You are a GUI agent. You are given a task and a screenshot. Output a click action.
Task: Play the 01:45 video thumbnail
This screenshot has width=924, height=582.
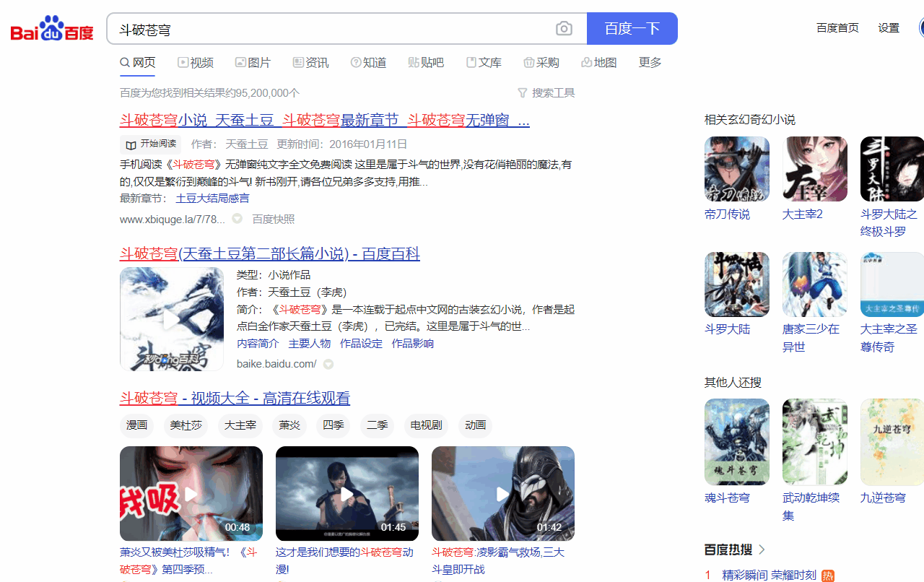(x=347, y=494)
